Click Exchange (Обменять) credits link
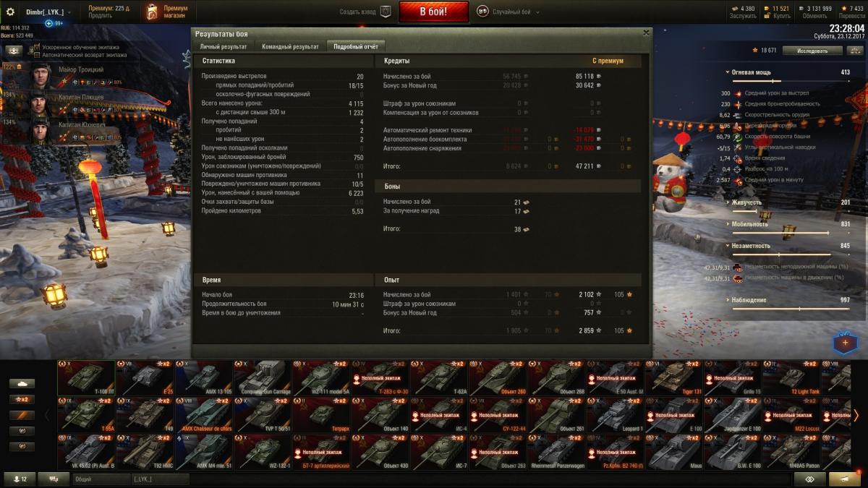The width and height of the screenshot is (868, 488). [x=816, y=16]
